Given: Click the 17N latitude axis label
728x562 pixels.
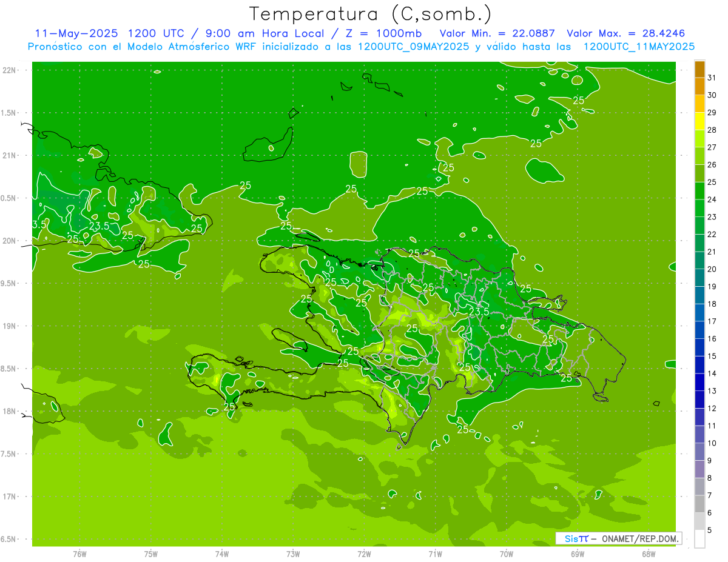Looking at the screenshot, I should (9, 497).
